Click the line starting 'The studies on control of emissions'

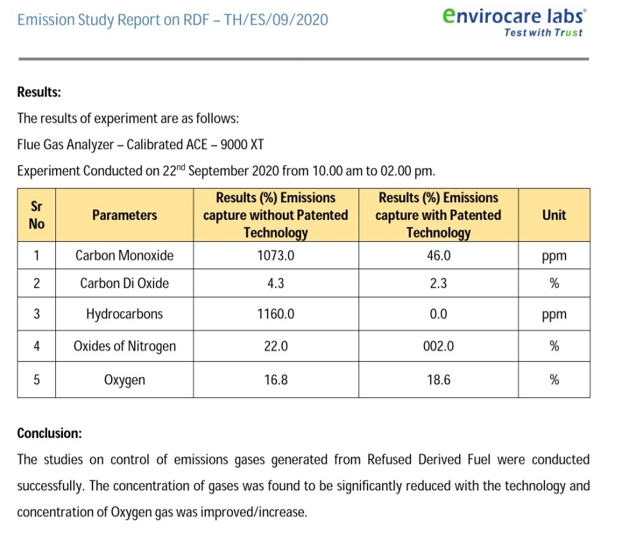coord(304,460)
